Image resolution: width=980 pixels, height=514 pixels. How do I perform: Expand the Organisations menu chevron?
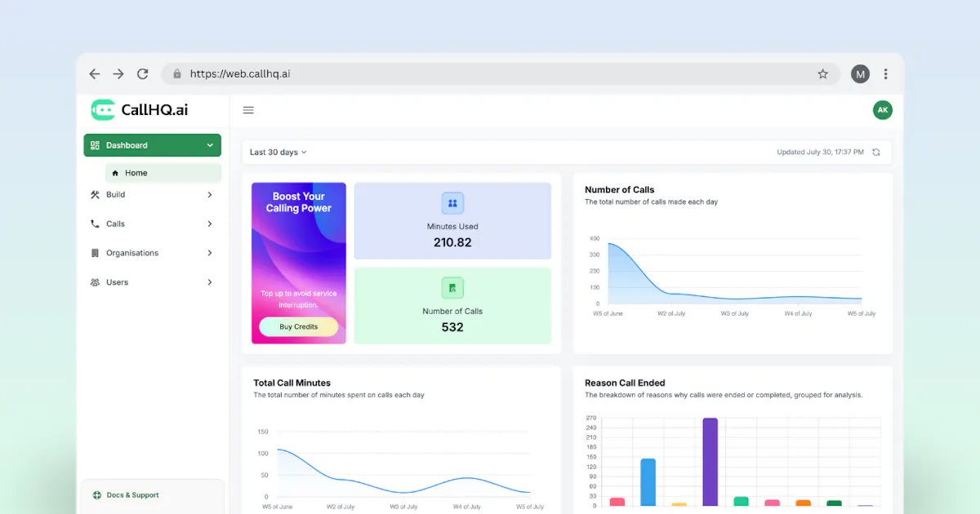pyautogui.click(x=210, y=253)
